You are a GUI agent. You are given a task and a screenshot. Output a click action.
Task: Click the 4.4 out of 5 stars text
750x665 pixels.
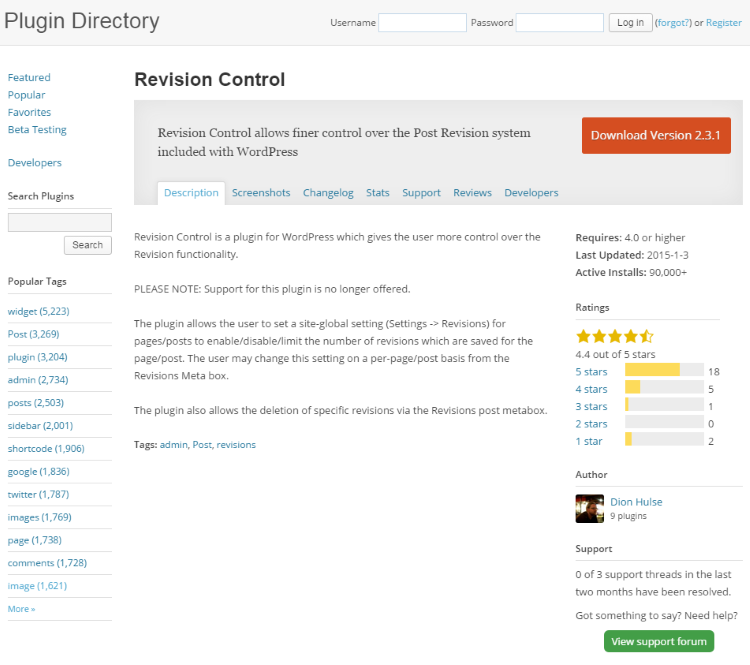[x=615, y=355]
